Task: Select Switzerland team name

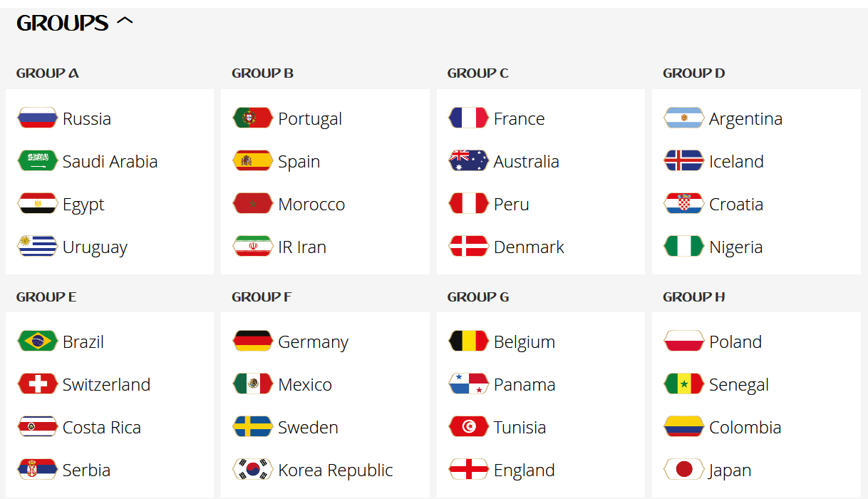Action: [106, 385]
